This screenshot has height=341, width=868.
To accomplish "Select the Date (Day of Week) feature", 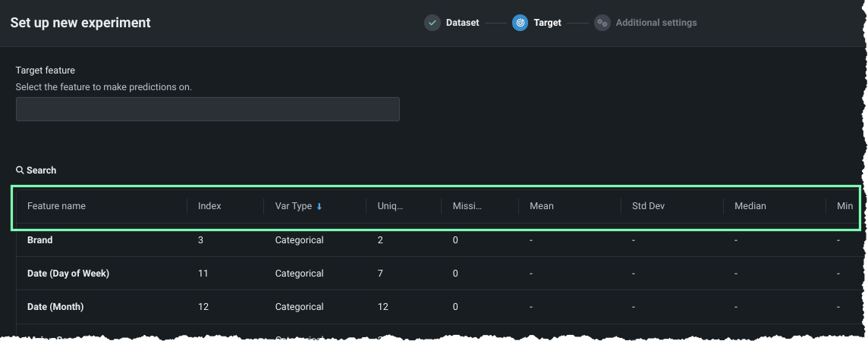I will click(x=68, y=274).
